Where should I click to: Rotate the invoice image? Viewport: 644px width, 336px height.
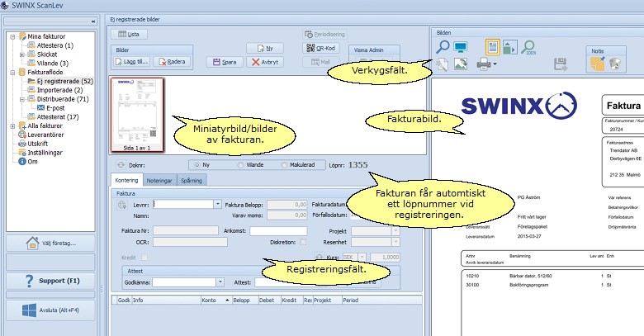point(461,64)
